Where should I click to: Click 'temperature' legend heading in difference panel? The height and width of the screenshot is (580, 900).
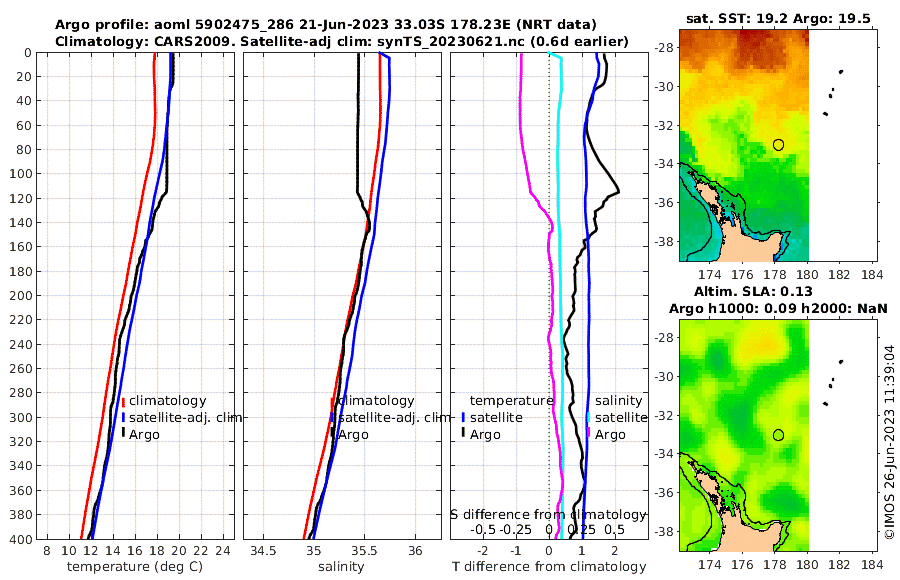click(511, 401)
